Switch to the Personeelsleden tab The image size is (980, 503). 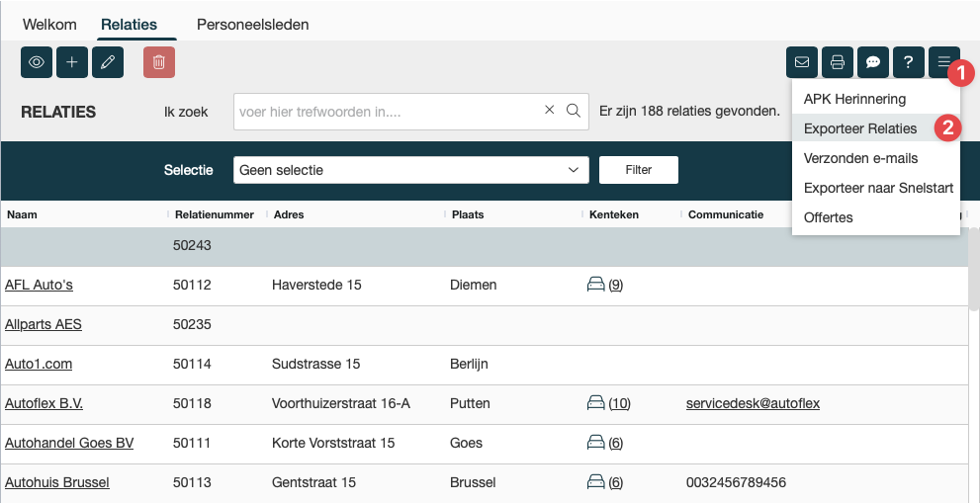pos(252,24)
